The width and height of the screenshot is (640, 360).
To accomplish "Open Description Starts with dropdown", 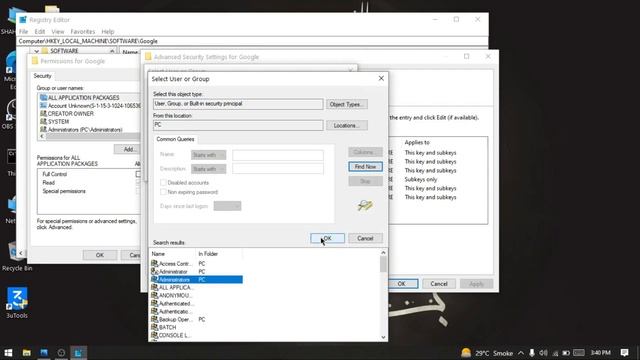I will (208, 169).
